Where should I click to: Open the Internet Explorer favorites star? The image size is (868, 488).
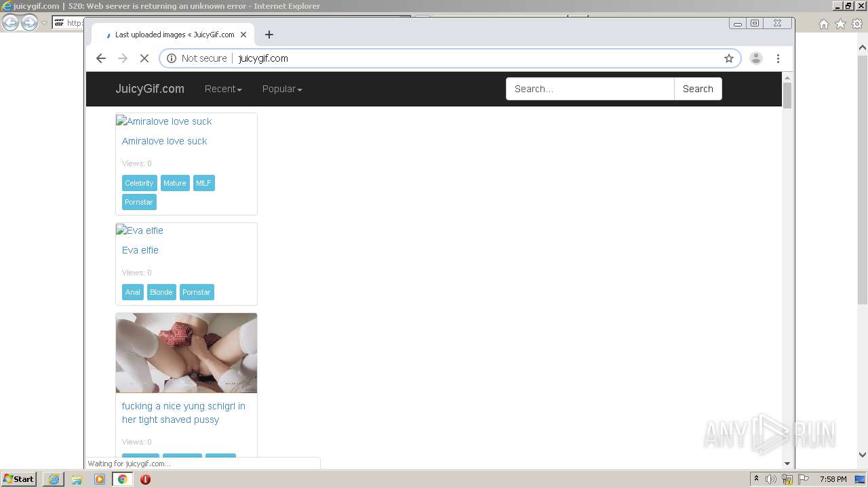840,24
